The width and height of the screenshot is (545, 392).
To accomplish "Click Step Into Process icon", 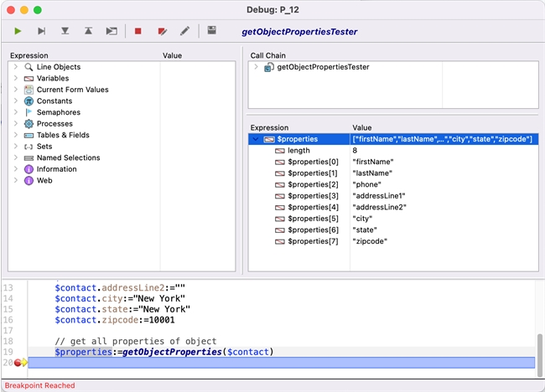I will tap(112, 31).
